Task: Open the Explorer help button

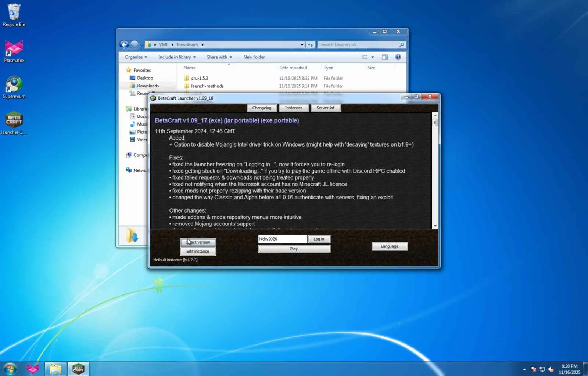Action: point(398,57)
